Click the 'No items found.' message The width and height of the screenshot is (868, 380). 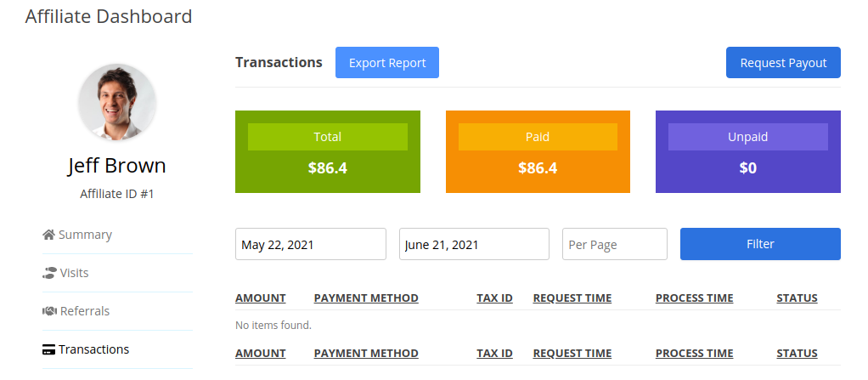point(273,325)
